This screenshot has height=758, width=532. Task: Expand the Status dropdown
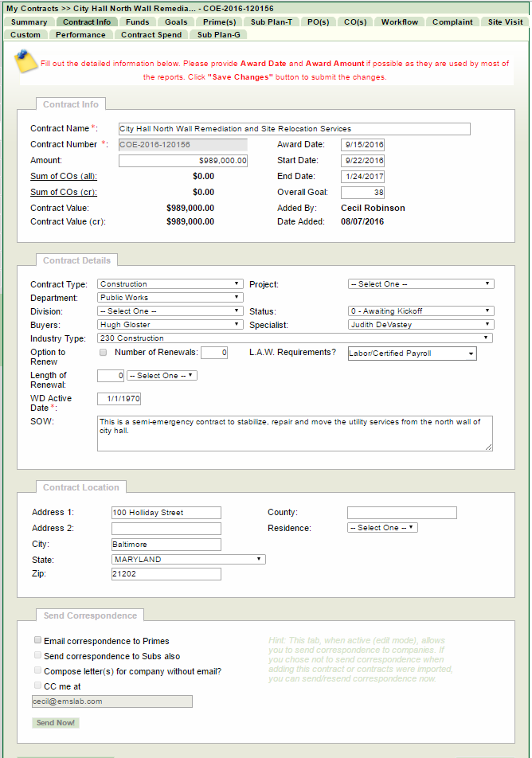point(421,311)
